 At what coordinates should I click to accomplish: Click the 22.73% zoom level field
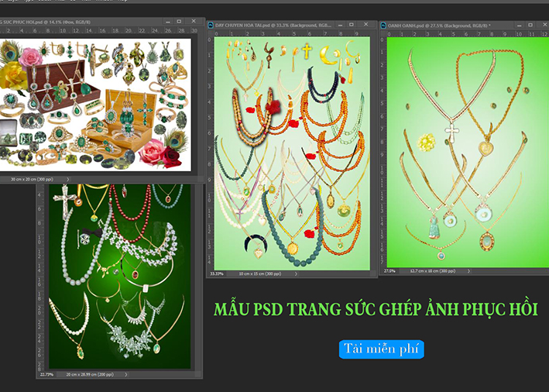click(46, 374)
